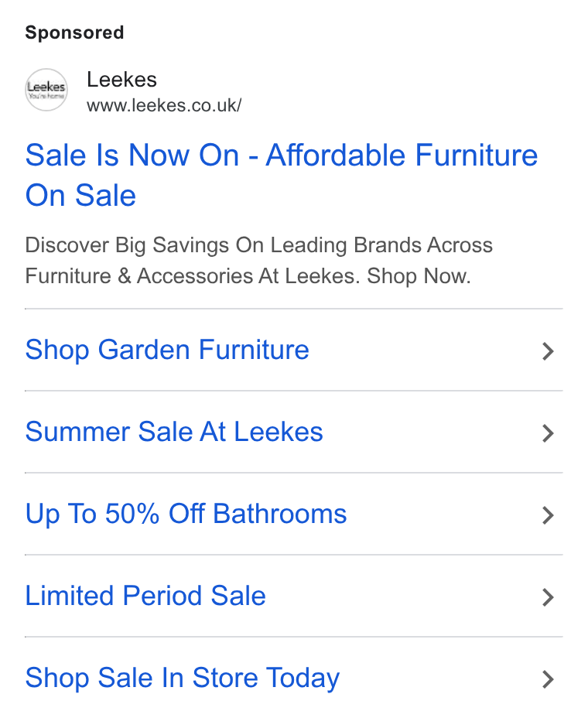
Task: Tap the Limited Period Sale chevron
Action: [548, 597]
